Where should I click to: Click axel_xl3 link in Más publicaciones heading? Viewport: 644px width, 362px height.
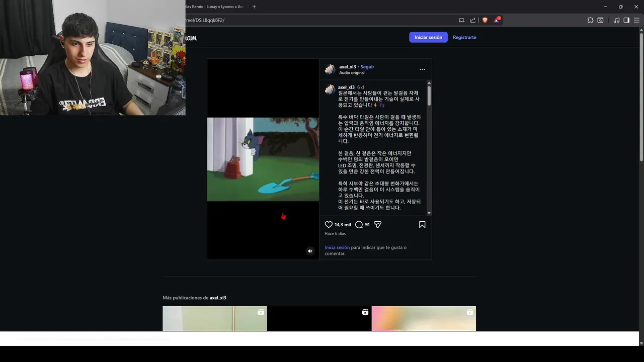coord(218,298)
